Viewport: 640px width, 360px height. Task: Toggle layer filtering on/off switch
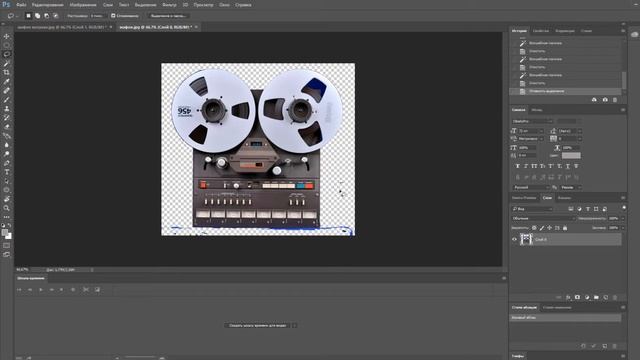coord(624,208)
